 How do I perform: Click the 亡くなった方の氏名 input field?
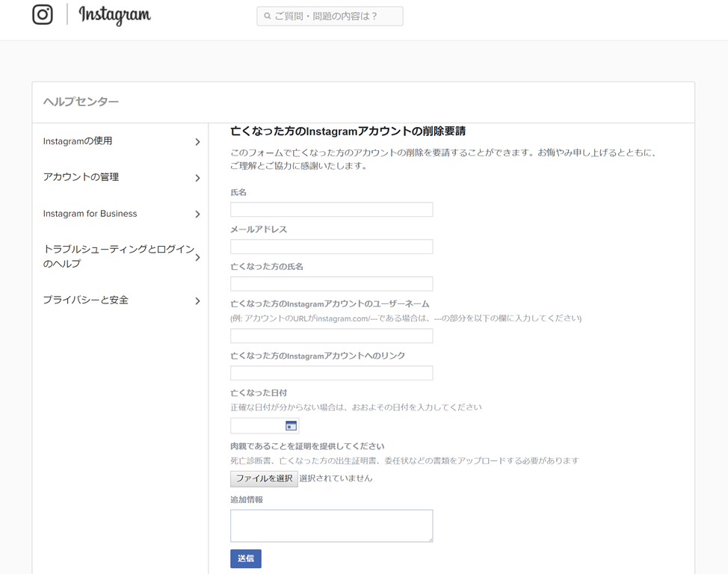(332, 284)
